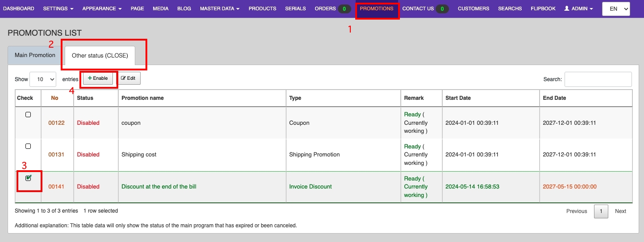
Task: Select the Other status (CLOSE) tab
Action: click(100, 56)
